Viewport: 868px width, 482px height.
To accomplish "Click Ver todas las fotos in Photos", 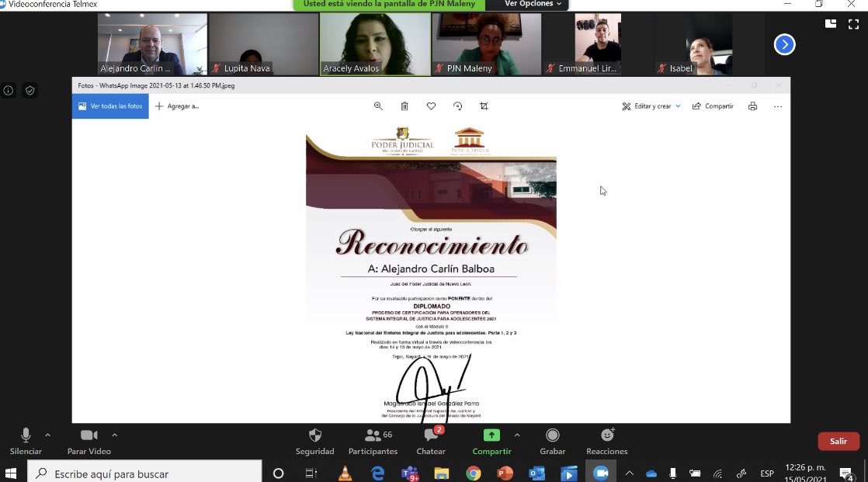I will click(x=110, y=106).
